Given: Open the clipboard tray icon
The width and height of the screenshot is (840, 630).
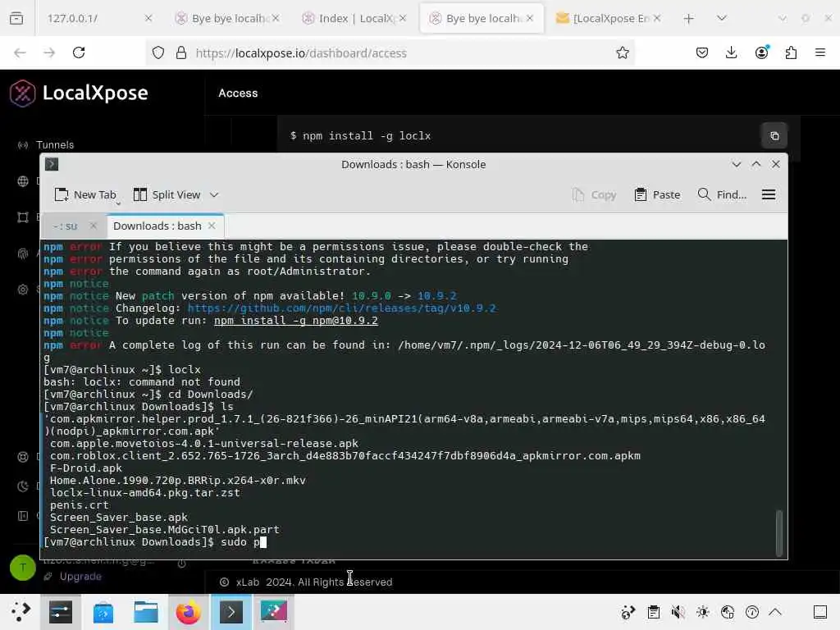Looking at the screenshot, I should point(653,612).
